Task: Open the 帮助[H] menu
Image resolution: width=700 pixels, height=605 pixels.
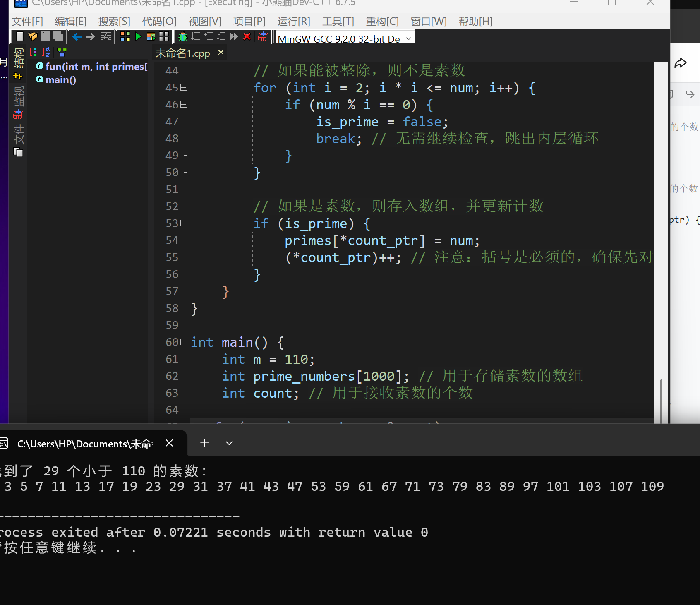Action: click(476, 21)
